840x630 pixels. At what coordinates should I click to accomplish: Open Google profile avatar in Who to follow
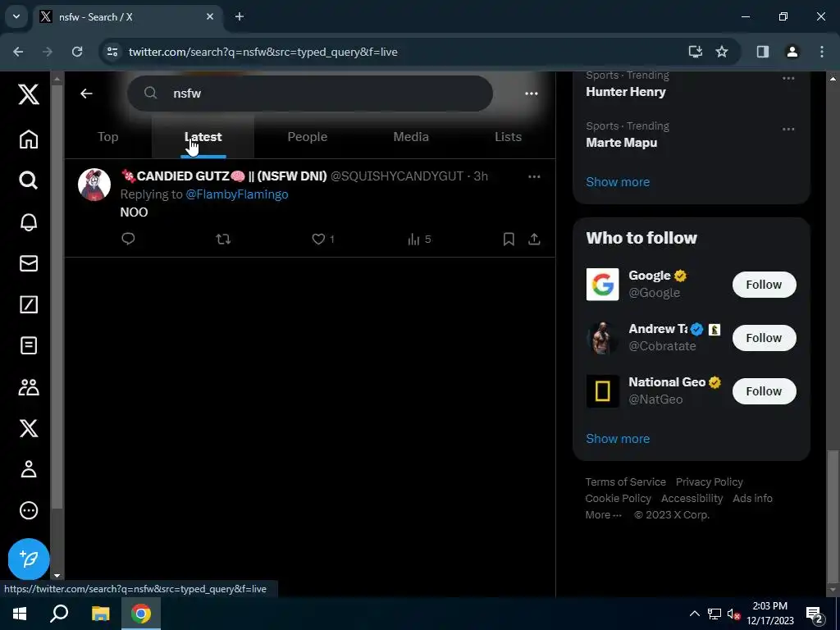pos(602,285)
